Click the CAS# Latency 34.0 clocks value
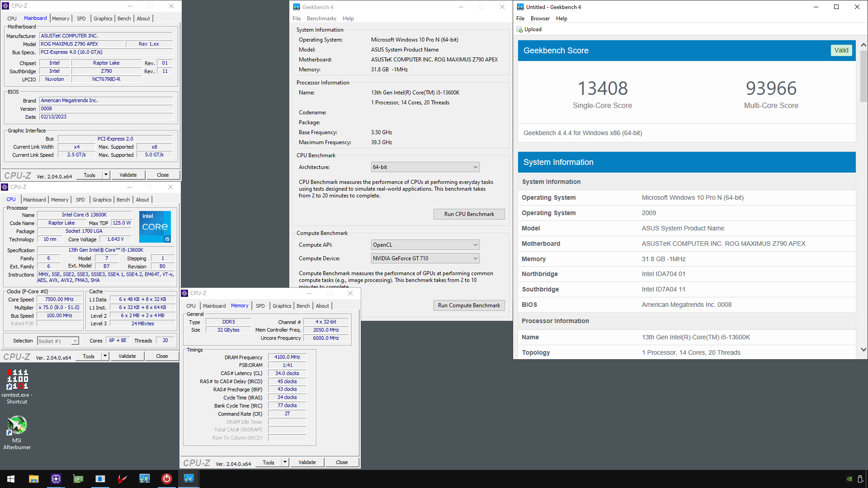This screenshot has height=488, width=868. 287,373
